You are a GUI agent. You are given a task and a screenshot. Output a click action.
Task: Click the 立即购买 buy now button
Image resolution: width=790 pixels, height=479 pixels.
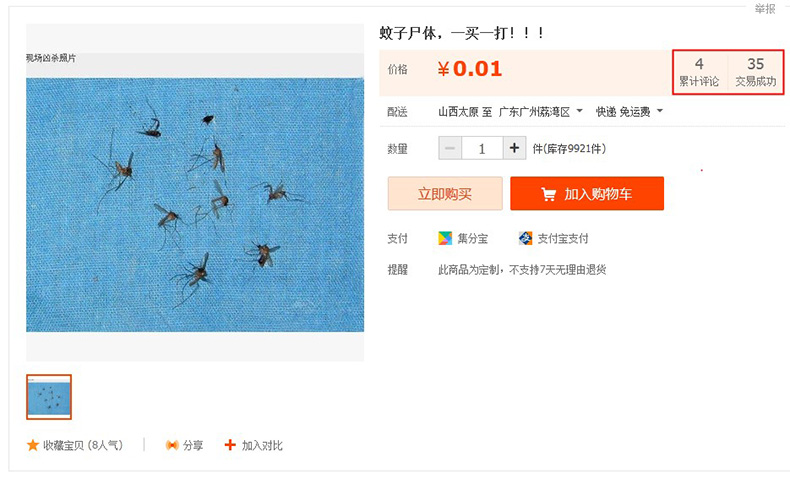445,193
